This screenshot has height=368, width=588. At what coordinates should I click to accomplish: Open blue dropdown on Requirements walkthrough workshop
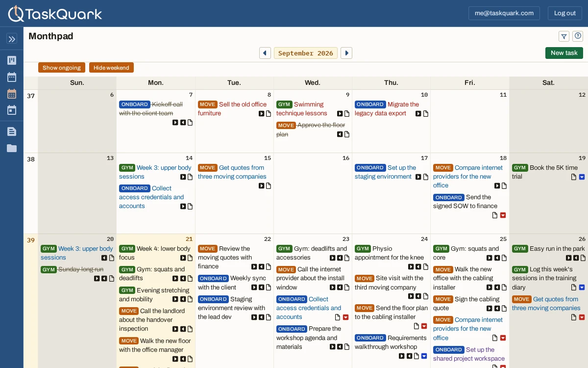tap(424, 356)
